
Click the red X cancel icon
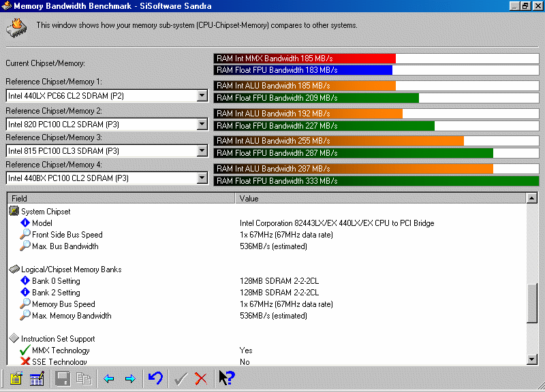coord(201,379)
